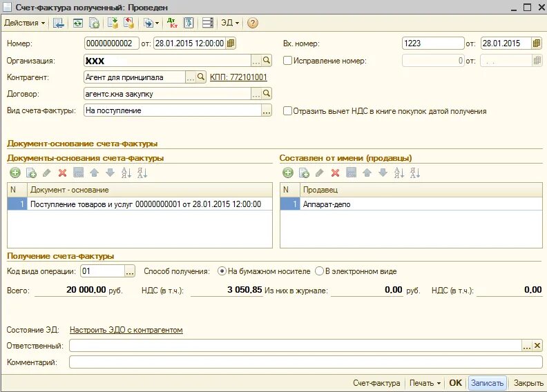The height and width of the screenshot is (392, 547).
Task: Open Настроить ЭДО с контрагентом link
Action: 126,330
